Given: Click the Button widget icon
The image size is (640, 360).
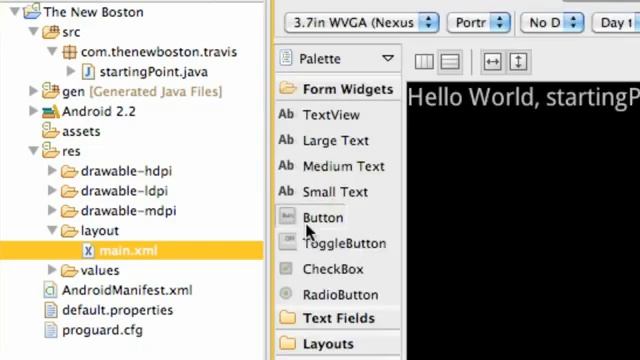Looking at the screenshot, I should click(287, 216).
